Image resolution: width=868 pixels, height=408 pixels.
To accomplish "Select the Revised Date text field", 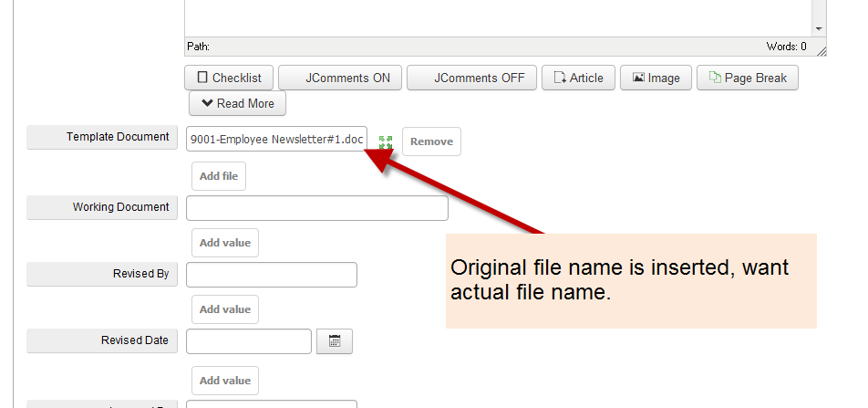I will tap(248, 341).
